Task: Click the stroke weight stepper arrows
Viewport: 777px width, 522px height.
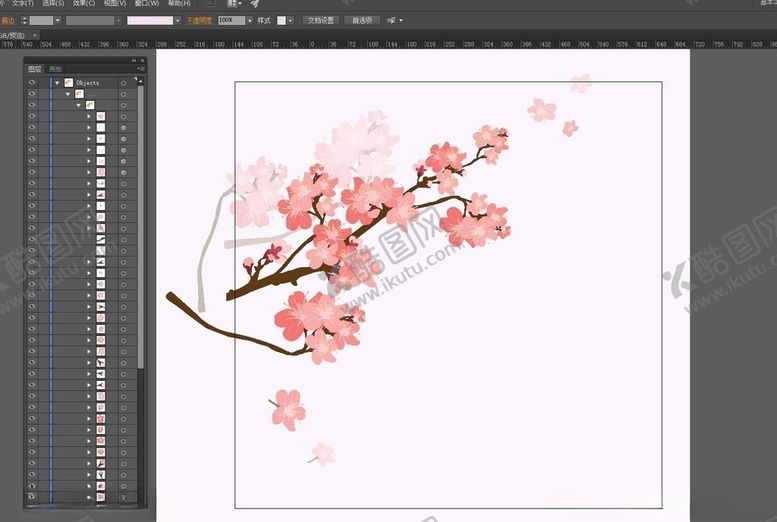Action: (x=24, y=20)
